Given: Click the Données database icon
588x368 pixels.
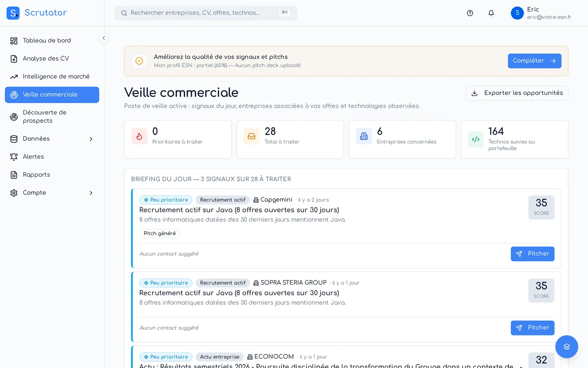Looking at the screenshot, I should 14,139.
